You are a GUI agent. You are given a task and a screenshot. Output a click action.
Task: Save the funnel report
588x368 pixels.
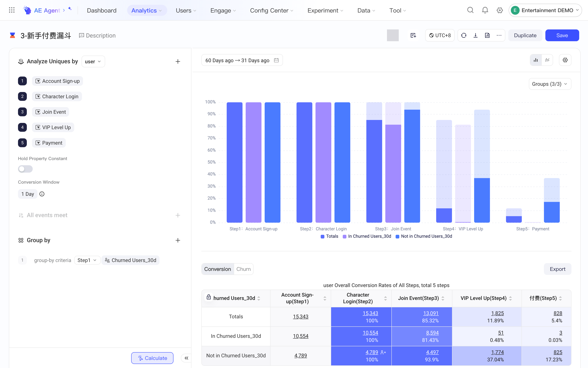[562, 36]
